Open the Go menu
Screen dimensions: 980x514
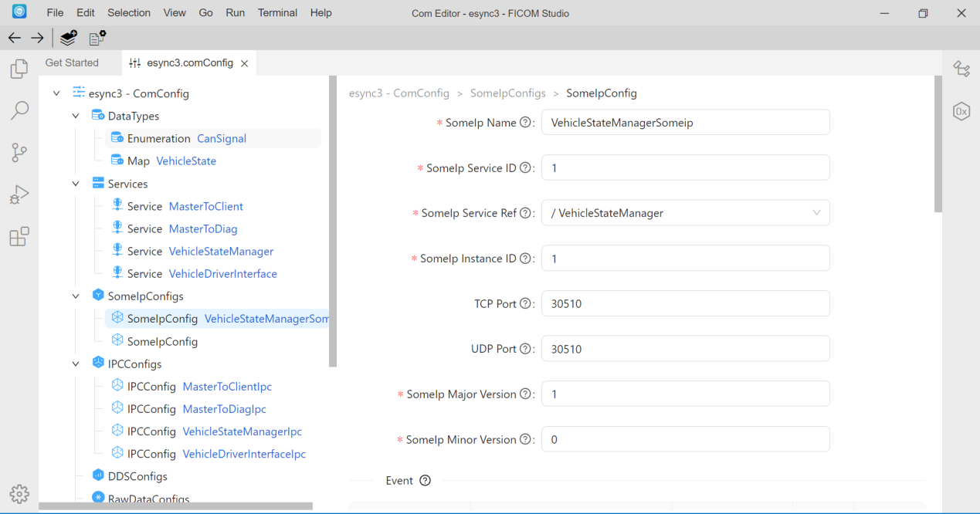205,12
